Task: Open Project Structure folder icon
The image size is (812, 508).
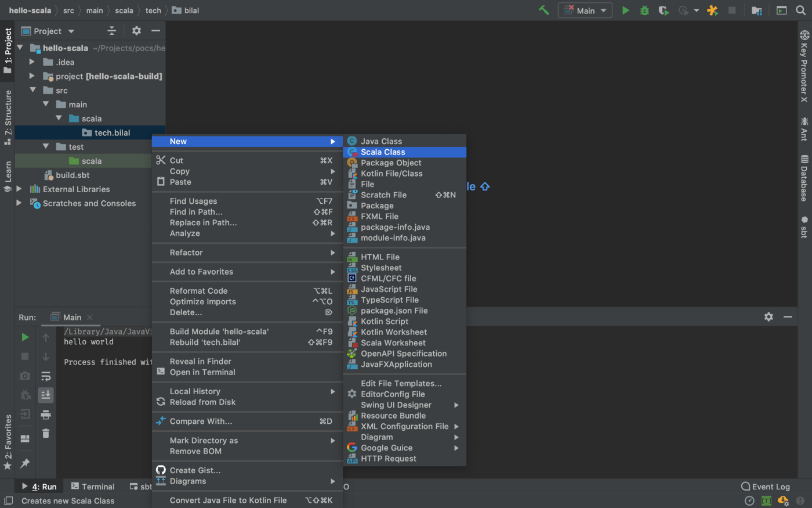Action: coord(756,10)
